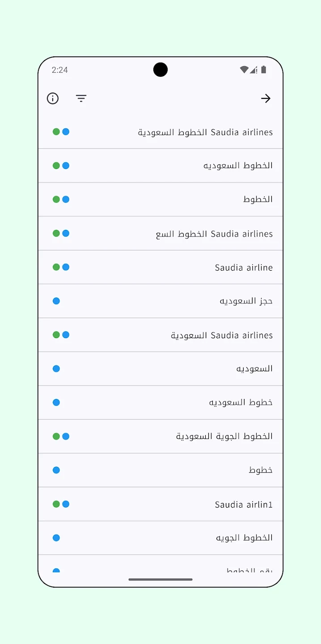The width and height of the screenshot is (321, 644).
Task: Tap the battery status icon
Action: [x=264, y=70]
